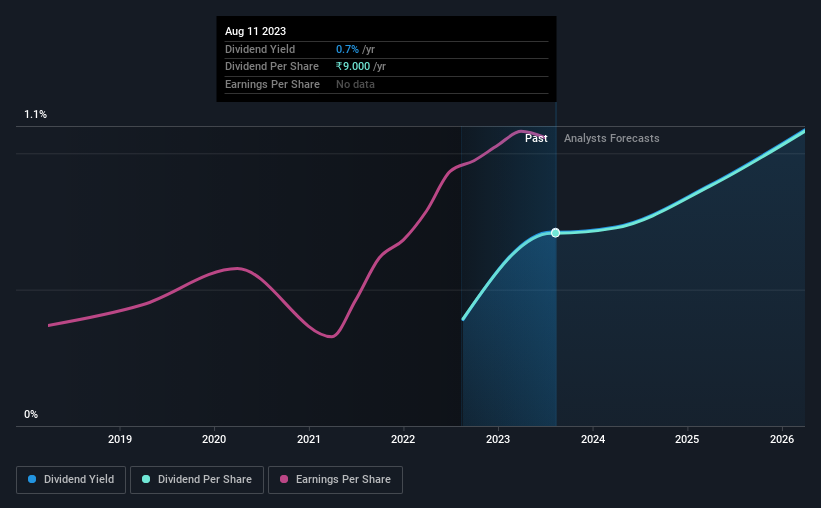The height and width of the screenshot is (508, 821).
Task: Click the 0.7% dividend yield tooltip value
Action: pos(347,49)
